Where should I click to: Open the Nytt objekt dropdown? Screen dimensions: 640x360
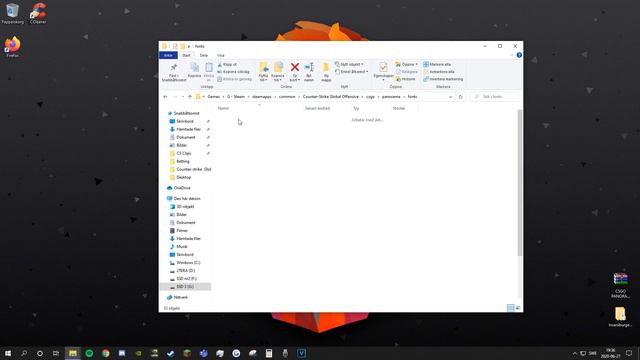[349, 64]
